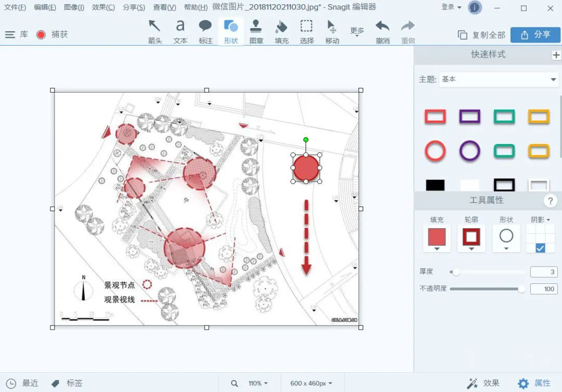Screen dimensions: 562x392
Task: Open the Shape (形状) type dropdown
Action: (x=506, y=238)
